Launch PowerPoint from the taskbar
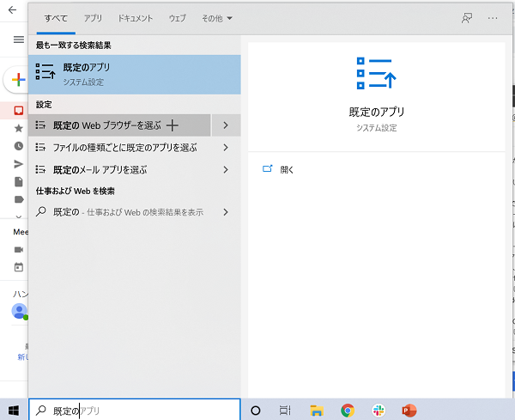The image size is (515, 420). coord(409,411)
